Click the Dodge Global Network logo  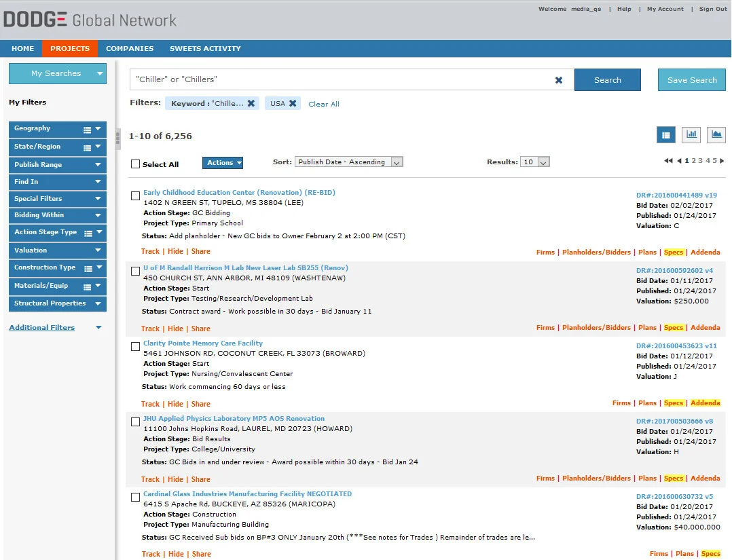(x=90, y=20)
